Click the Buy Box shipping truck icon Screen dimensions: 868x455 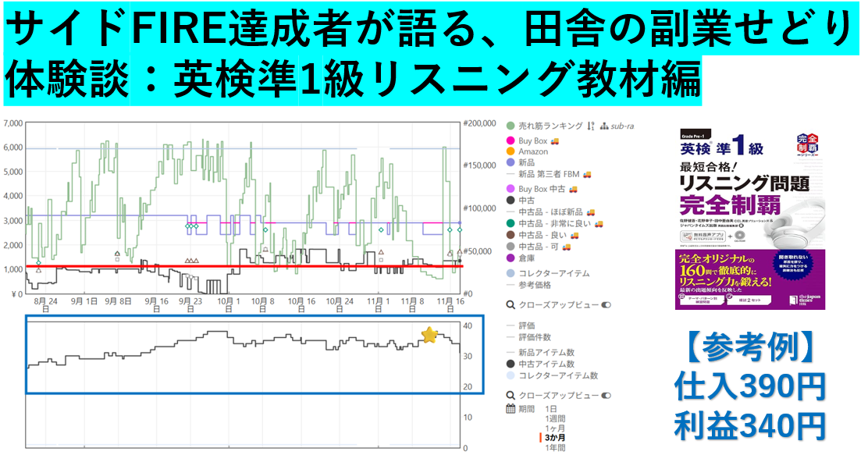point(556,140)
